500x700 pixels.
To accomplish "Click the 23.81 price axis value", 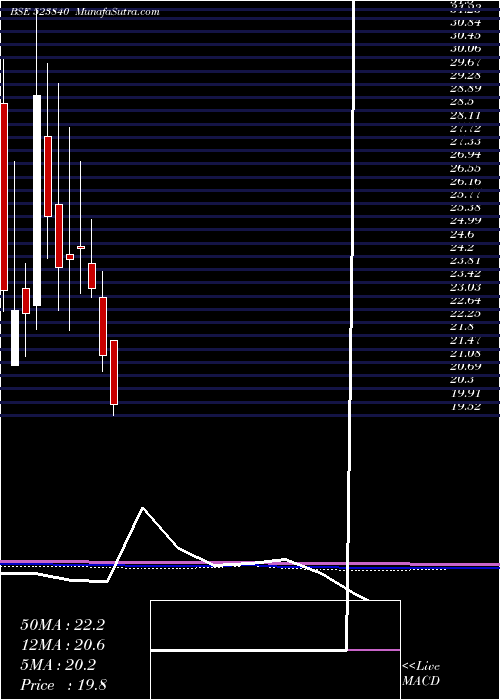I will click(x=465, y=261).
